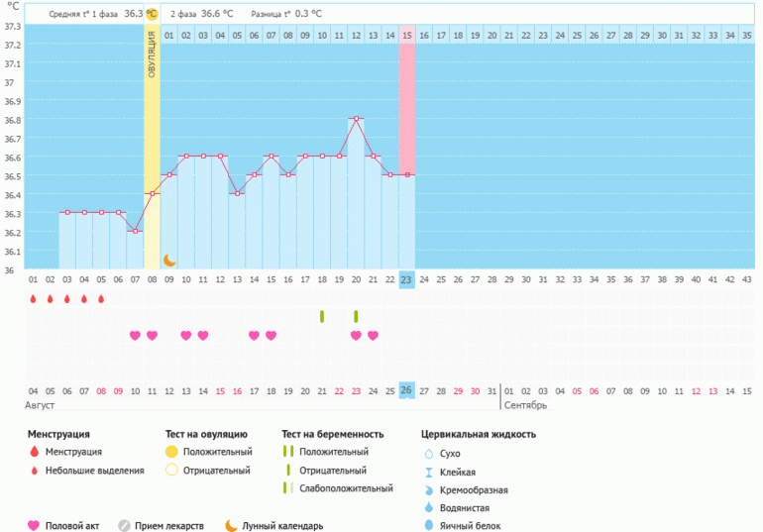
Task: Click the heart icon under cycle day 07
Action: (x=136, y=336)
